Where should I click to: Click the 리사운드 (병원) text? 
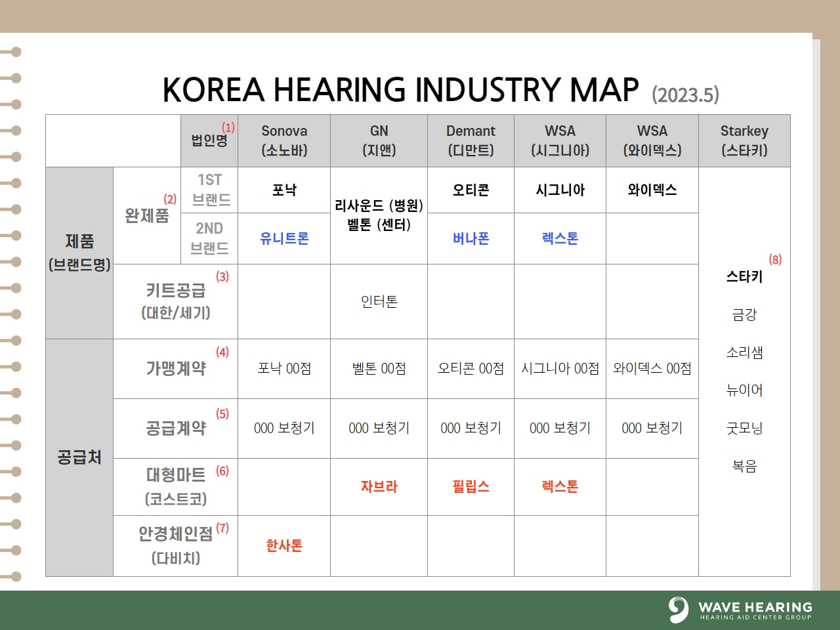pos(379,205)
